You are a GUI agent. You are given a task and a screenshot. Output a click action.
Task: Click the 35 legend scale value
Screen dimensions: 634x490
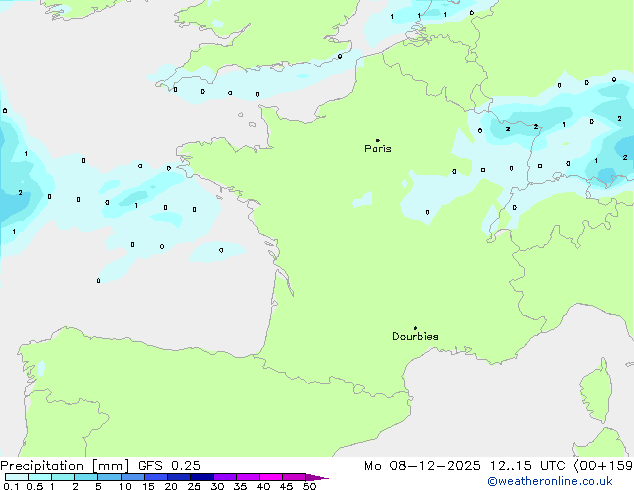pyautogui.click(x=240, y=486)
